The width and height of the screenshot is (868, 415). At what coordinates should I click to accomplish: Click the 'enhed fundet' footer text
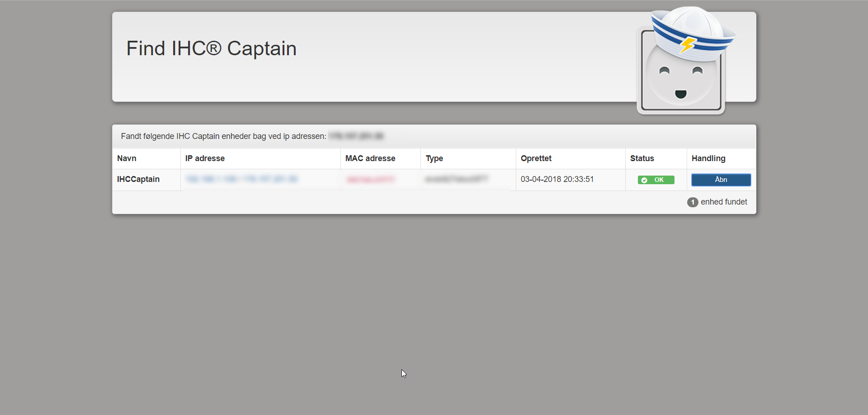[x=724, y=202]
